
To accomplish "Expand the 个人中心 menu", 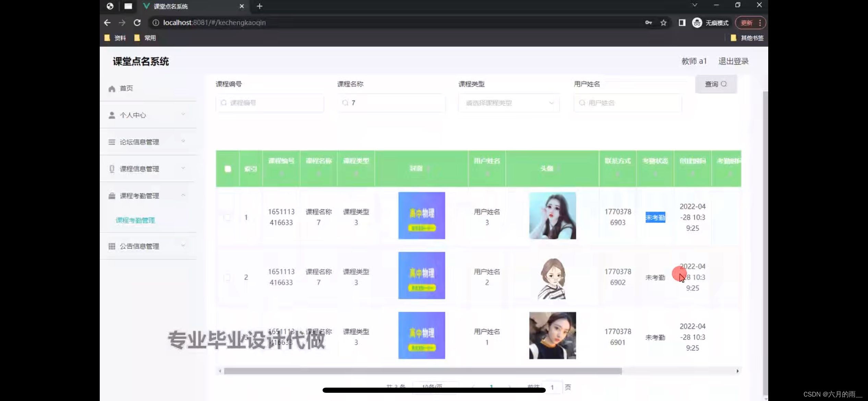I will 183,114.
